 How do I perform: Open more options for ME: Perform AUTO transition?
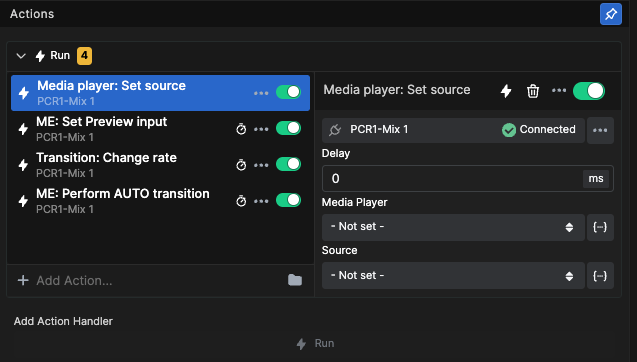coord(261,201)
